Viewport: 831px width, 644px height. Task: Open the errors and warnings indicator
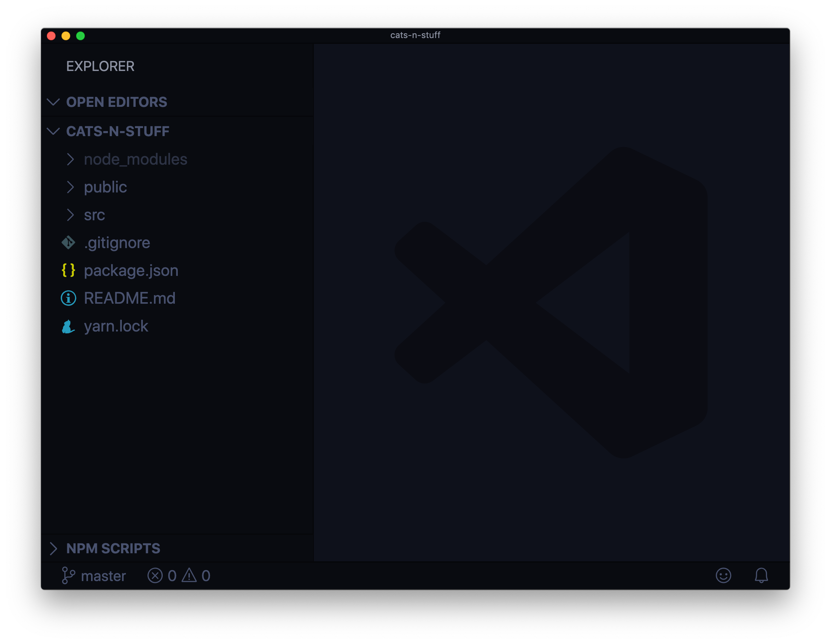coord(179,576)
